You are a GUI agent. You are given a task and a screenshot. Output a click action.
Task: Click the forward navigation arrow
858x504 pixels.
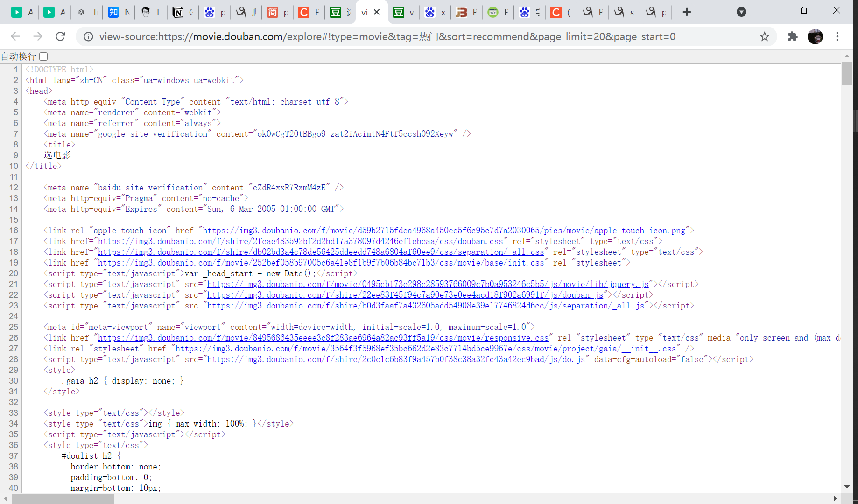(x=38, y=36)
